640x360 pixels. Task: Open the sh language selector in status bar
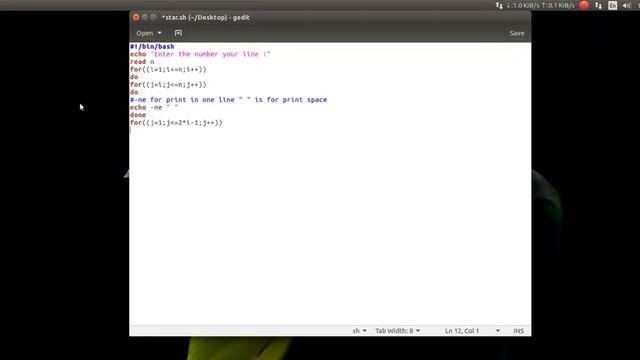[x=359, y=331]
